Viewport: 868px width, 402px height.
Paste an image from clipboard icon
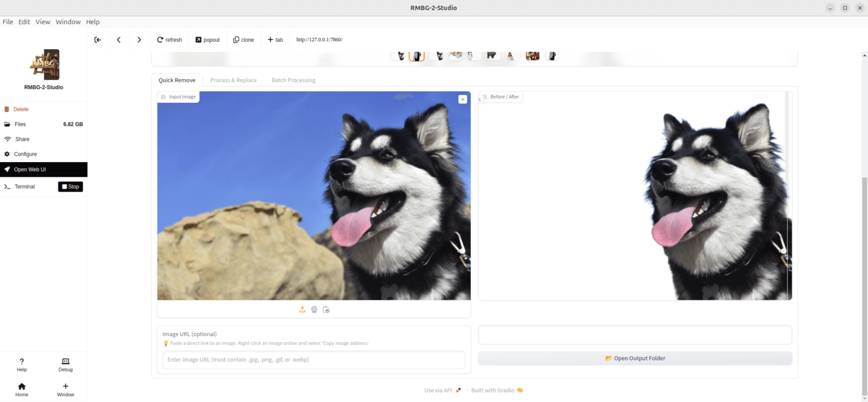(326, 309)
